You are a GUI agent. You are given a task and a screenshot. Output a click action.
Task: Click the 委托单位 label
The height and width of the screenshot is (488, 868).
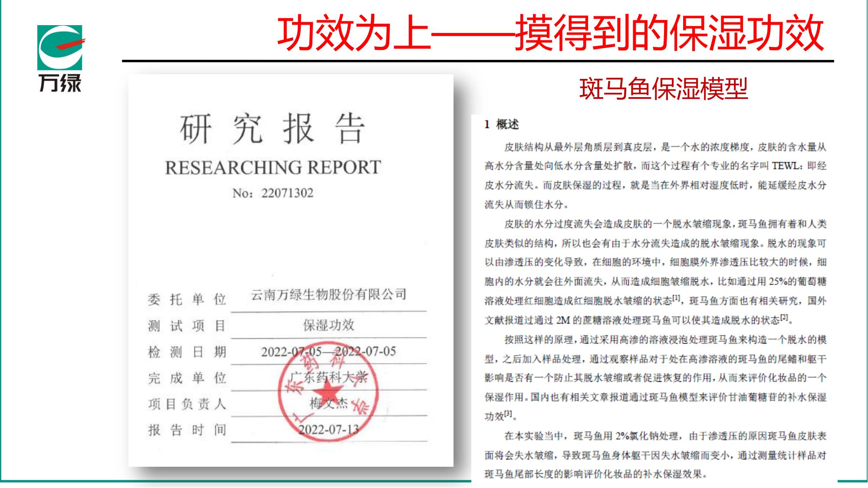click(187, 299)
